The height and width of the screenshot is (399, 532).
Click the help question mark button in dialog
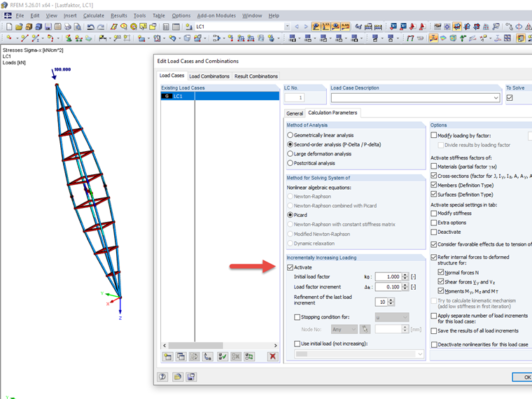point(162,377)
